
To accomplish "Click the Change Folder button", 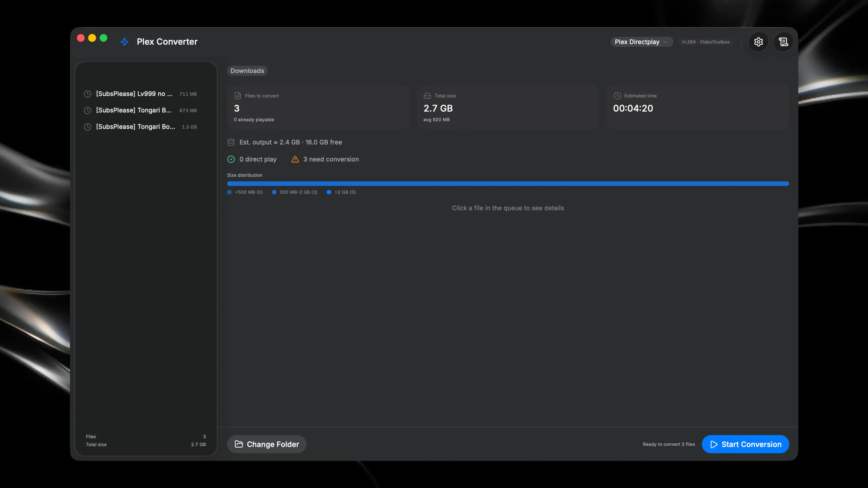I will coord(266,444).
